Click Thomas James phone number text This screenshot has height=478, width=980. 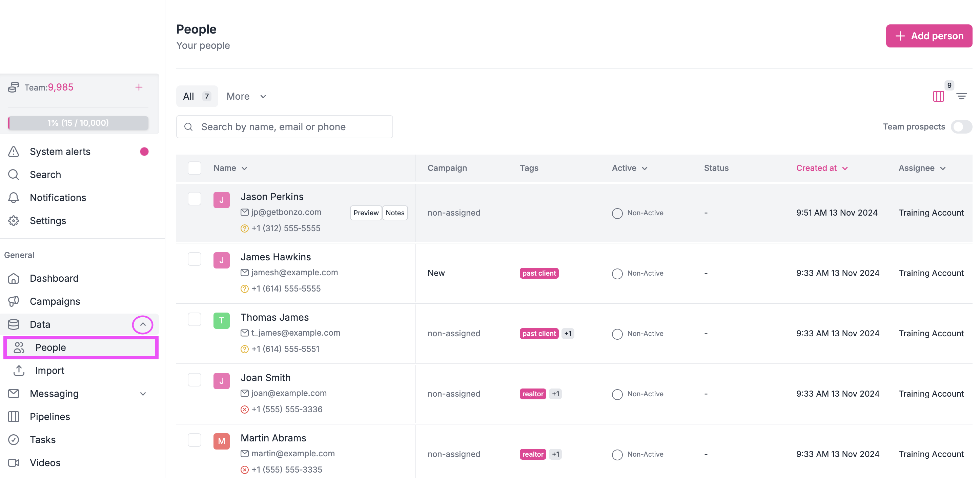tap(285, 349)
